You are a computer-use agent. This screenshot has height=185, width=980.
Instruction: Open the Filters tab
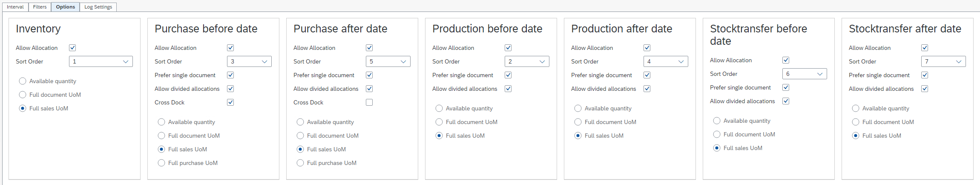coord(40,7)
